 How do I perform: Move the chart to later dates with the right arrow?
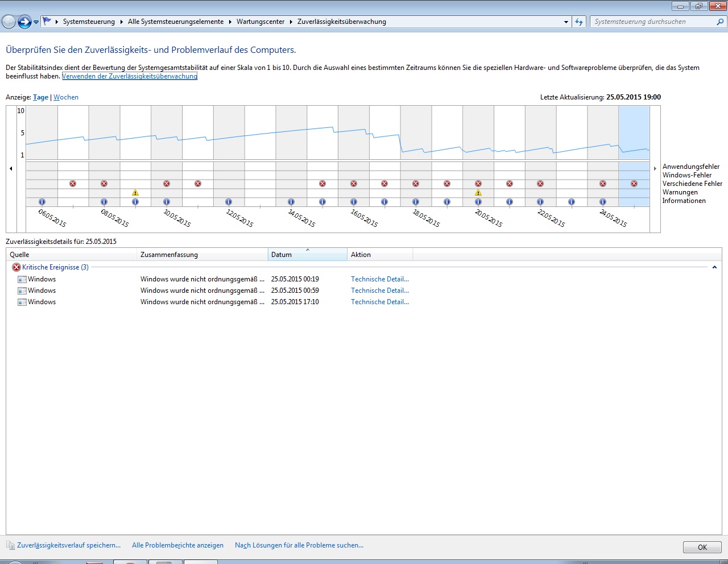pyautogui.click(x=655, y=168)
